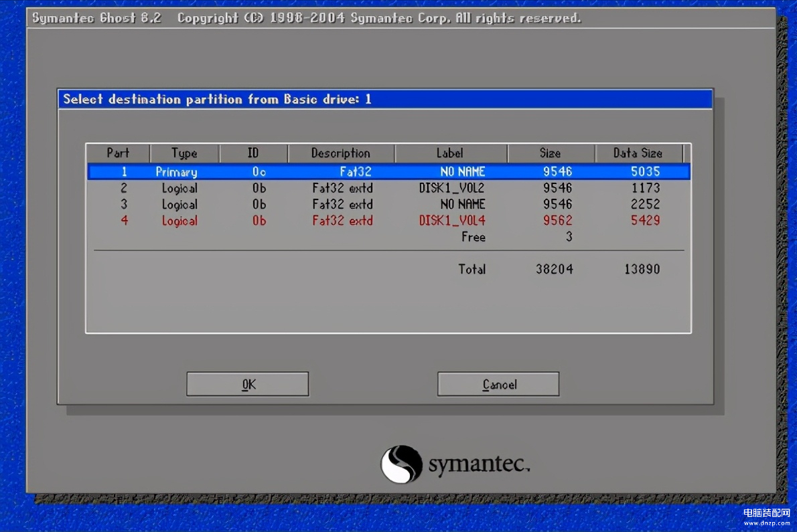Screen dimensions: 797x532
Task: Click the Fat32 description in row 1
Action: [x=356, y=172]
